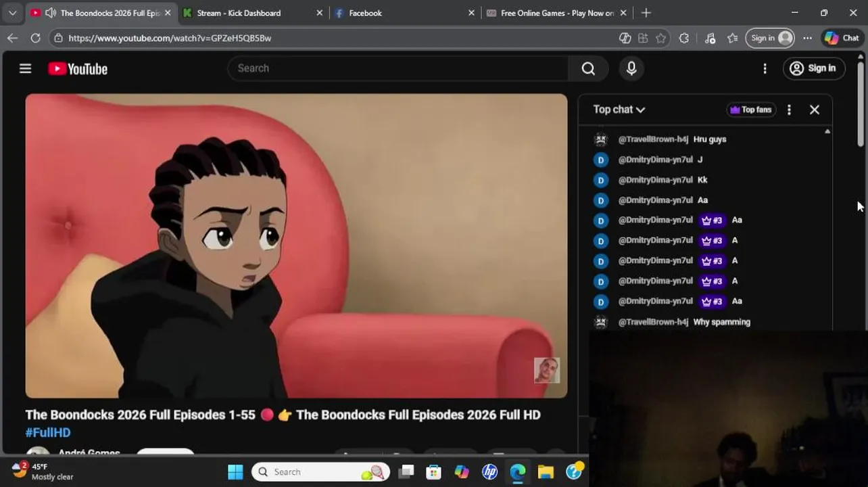Open the Copilot Chat button
The image size is (868, 487).
842,38
